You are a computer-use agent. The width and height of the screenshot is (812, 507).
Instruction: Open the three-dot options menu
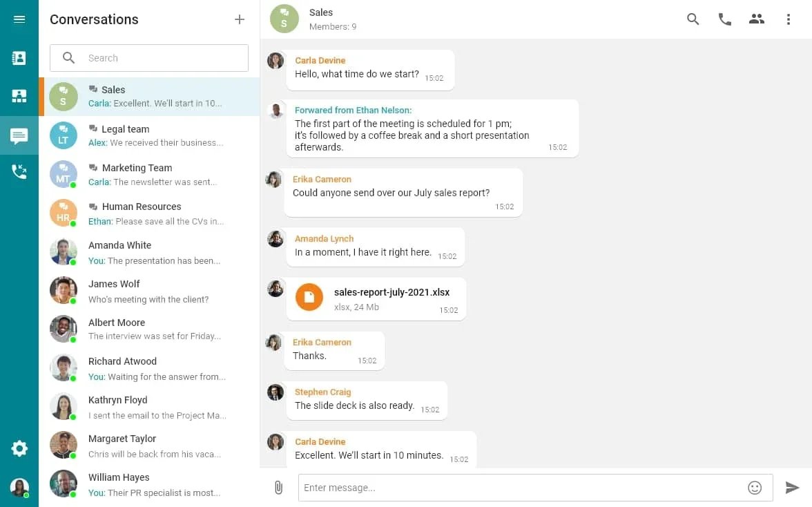788,19
